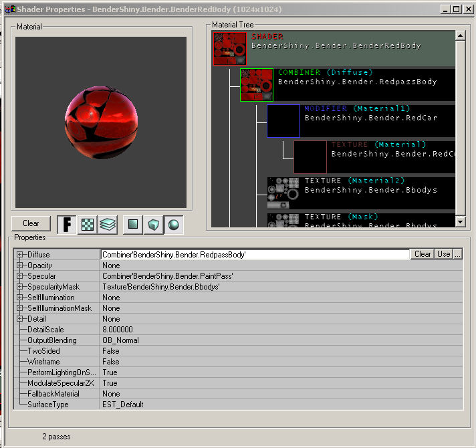Image resolution: width=476 pixels, height=448 pixels.
Task: Select TEXTURE (Material2) Bbodys tree label
Action: (370, 185)
